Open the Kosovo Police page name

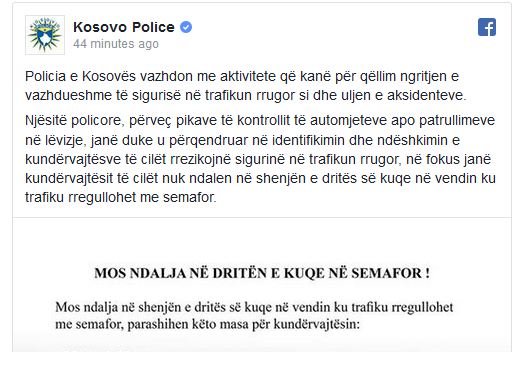[x=124, y=27]
